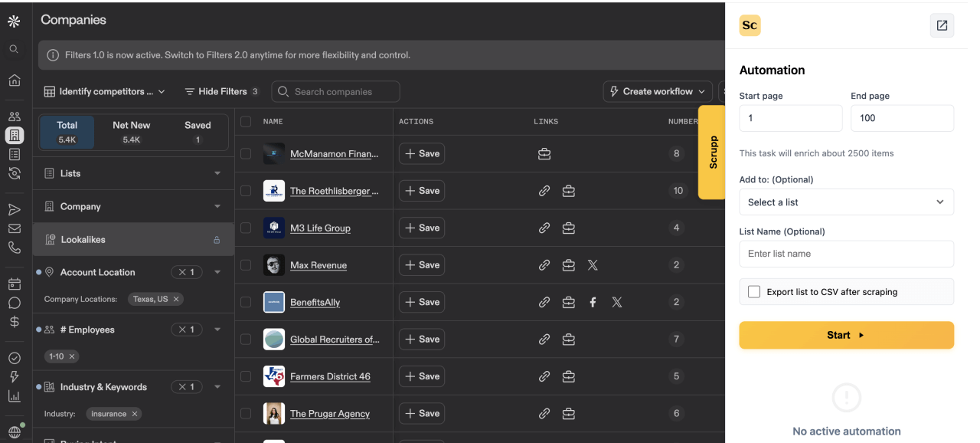The image size is (980, 443).
Task: Start the Scrupp automation
Action: click(x=846, y=335)
